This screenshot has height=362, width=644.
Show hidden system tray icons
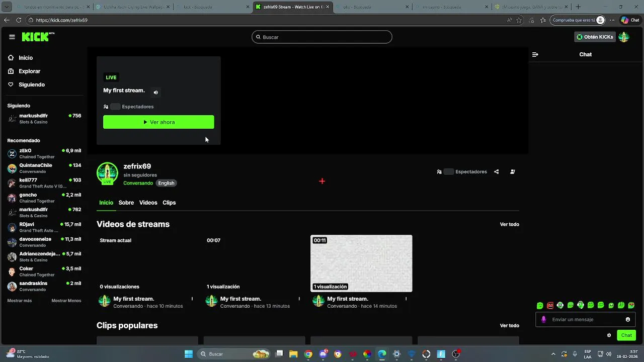(x=553, y=354)
